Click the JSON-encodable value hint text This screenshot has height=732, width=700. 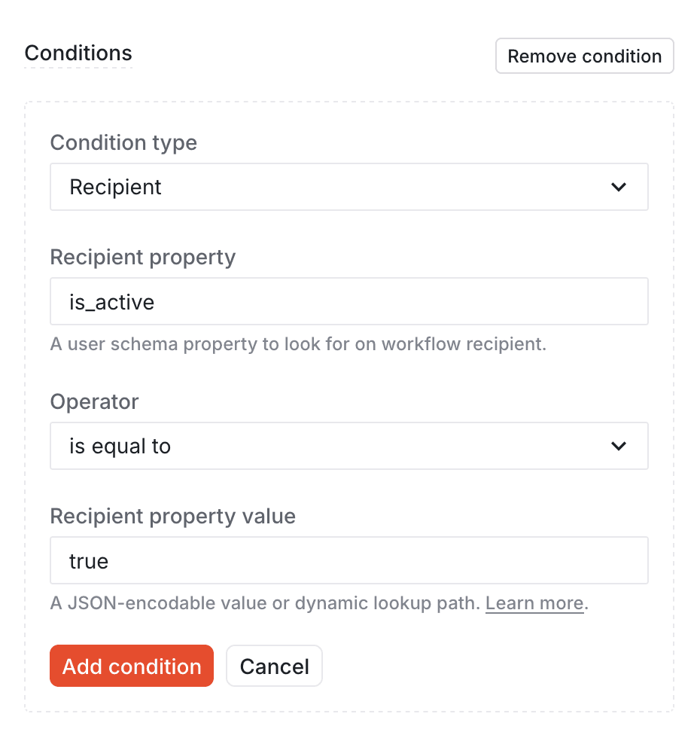tap(263, 602)
